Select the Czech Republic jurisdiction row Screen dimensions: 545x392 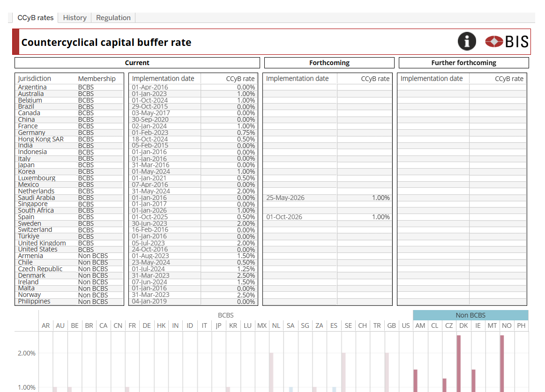tap(69, 269)
